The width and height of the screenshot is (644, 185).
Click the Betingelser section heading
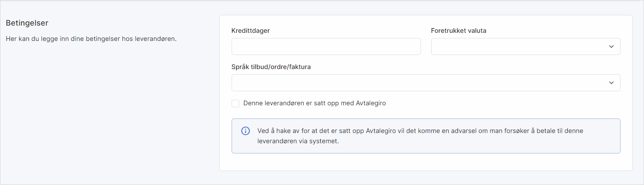(x=26, y=23)
